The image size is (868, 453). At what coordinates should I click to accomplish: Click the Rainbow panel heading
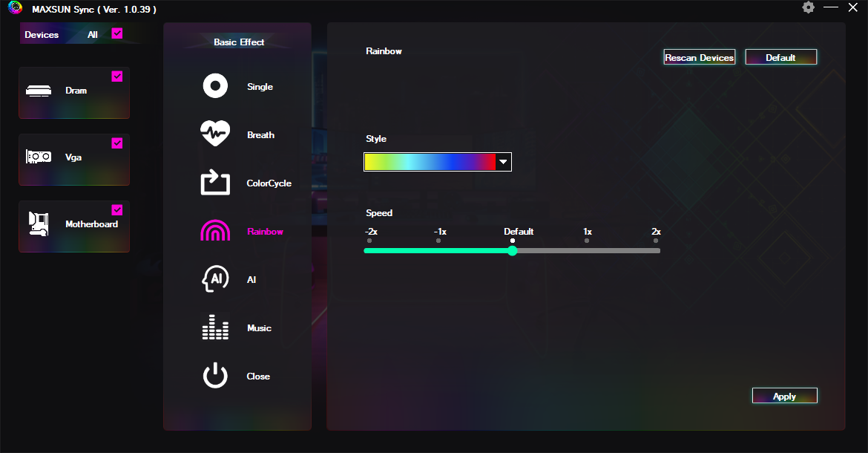click(384, 51)
